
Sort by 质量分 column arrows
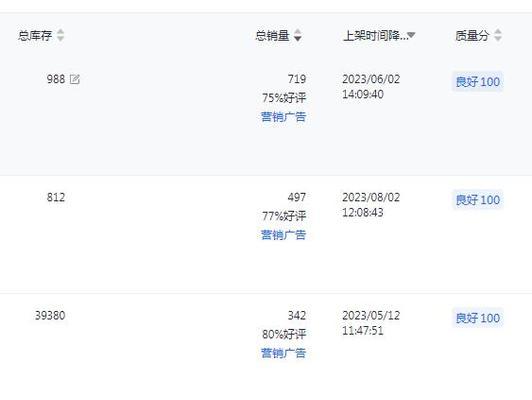pyautogui.click(x=498, y=35)
